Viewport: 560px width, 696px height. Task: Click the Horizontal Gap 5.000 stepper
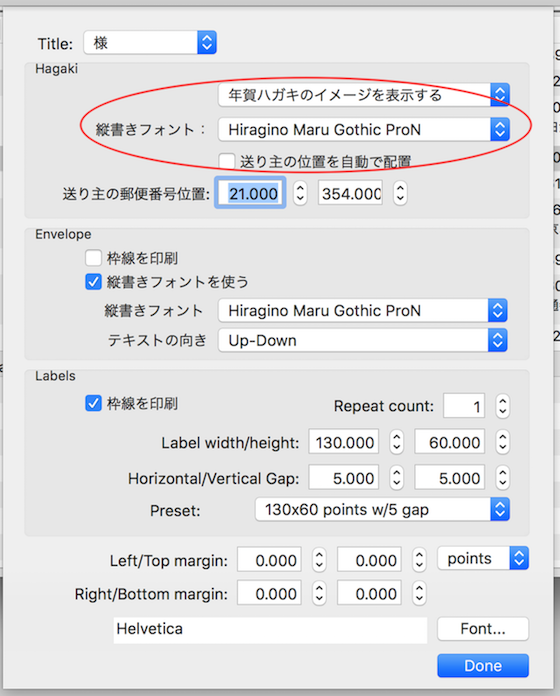396,478
